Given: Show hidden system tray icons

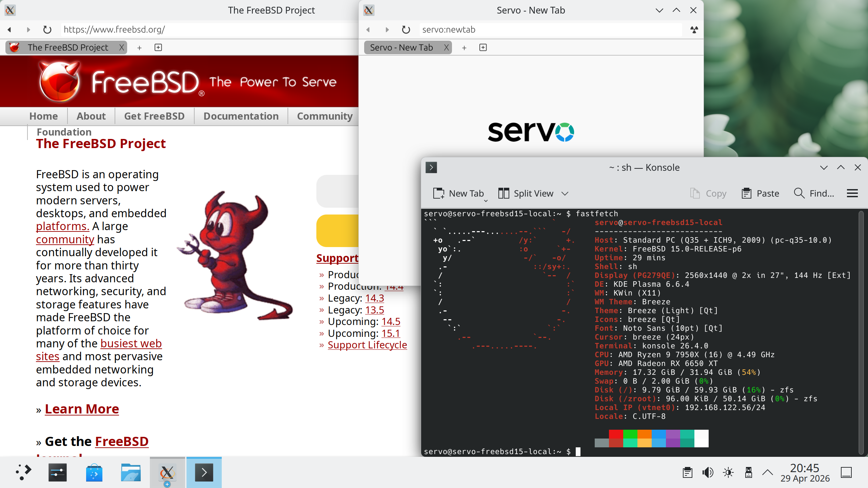Looking at the screenshot, I should coord(768,472).
